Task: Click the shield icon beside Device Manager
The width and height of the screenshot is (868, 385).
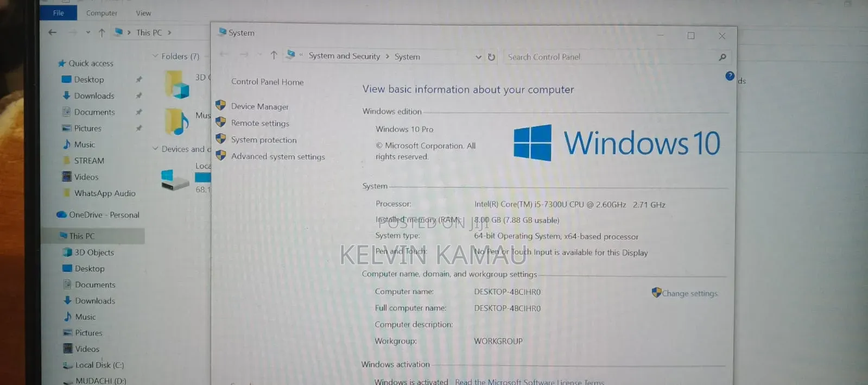Action: tap(220, 105)
